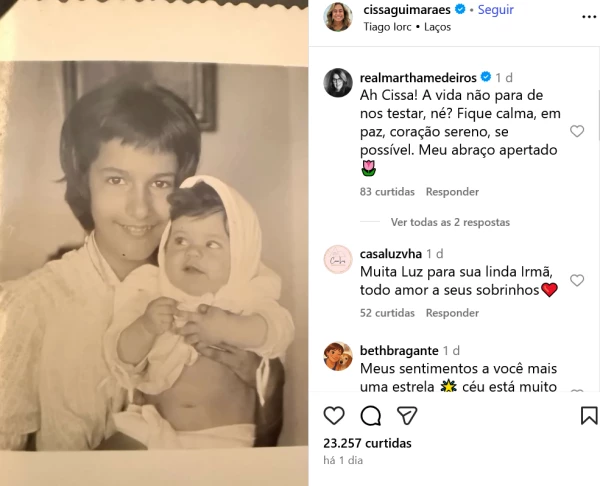Screen dimensions: 600x486
Task: Open the cissaguimaraes username link
Action: [407, 10]
